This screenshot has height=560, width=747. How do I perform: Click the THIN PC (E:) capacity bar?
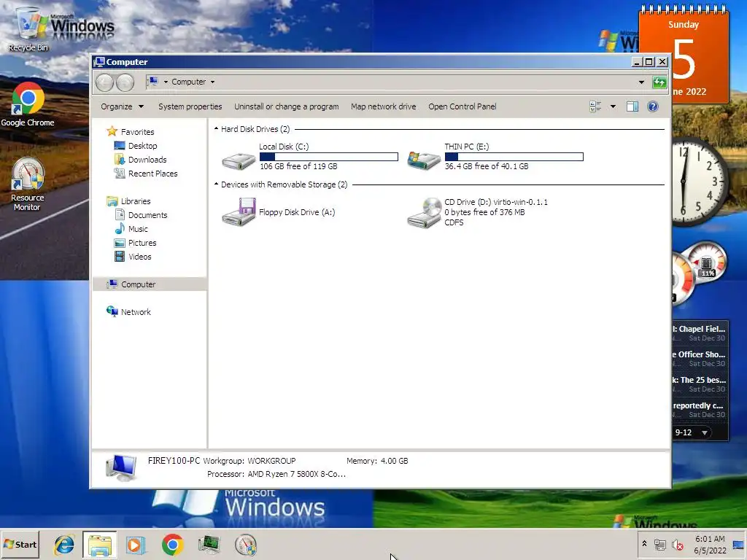tap(514, 157)
